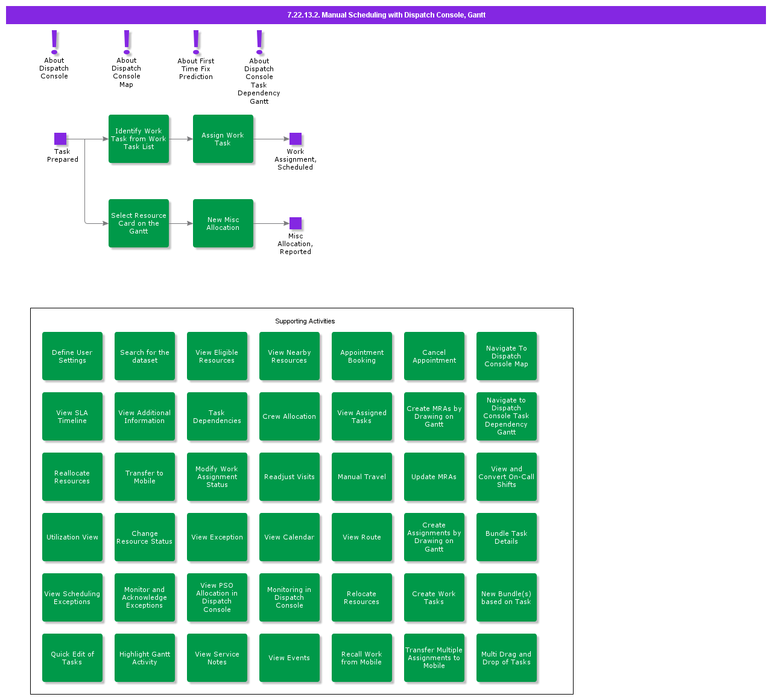
Task: Select the Work Assignment, Scheduled event square
Action: click(296, 139)
